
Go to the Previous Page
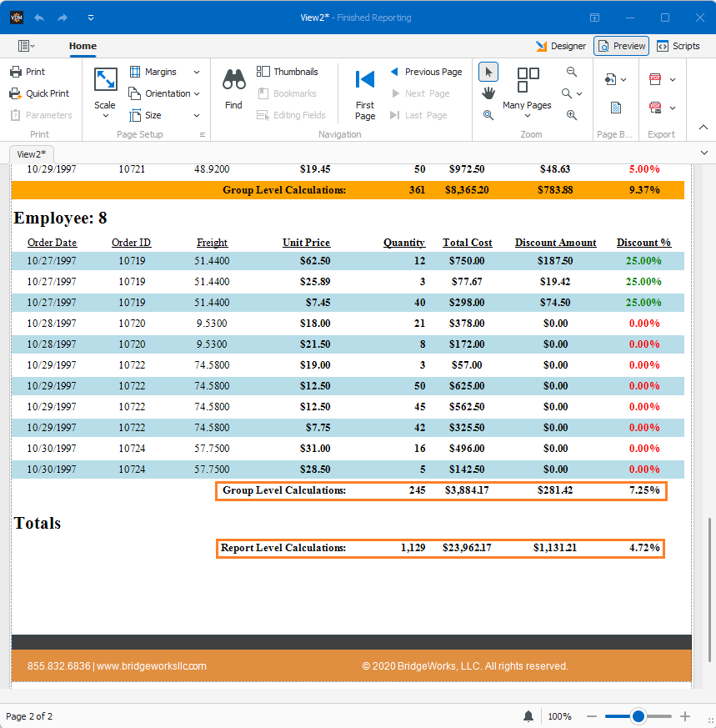point(427,72)
